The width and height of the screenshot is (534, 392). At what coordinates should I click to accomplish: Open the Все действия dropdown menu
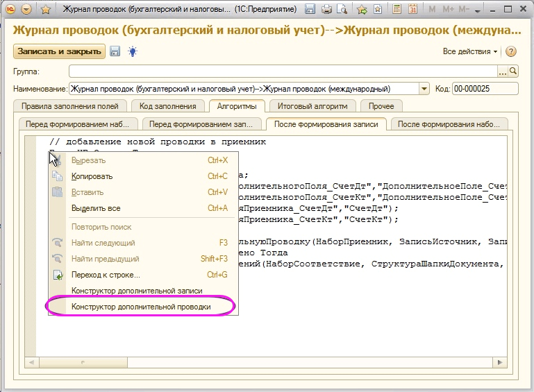click(470, 52)
